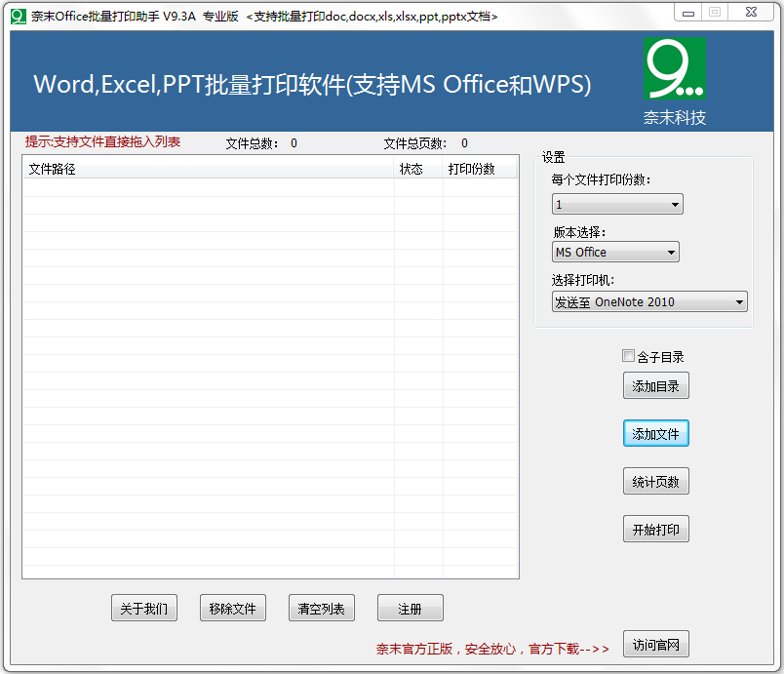Start printing with 开始打印
Image resolution: width=784 pixels, height=674 pixels.
[x=656, y=529]
